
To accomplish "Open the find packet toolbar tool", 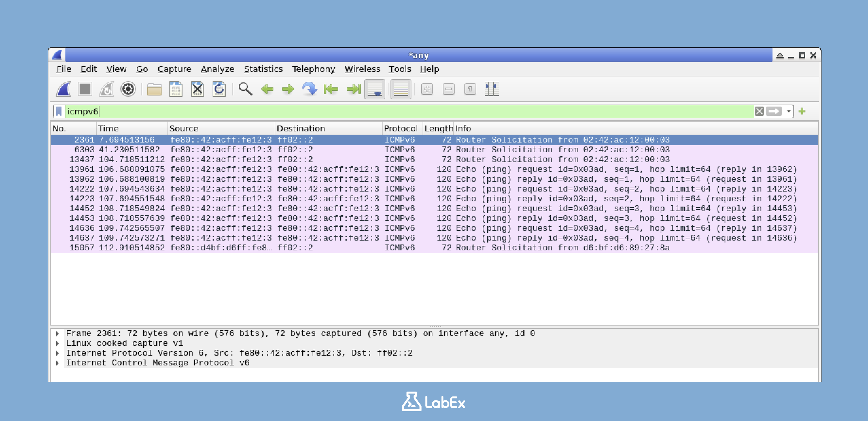I will pos(245,89).
